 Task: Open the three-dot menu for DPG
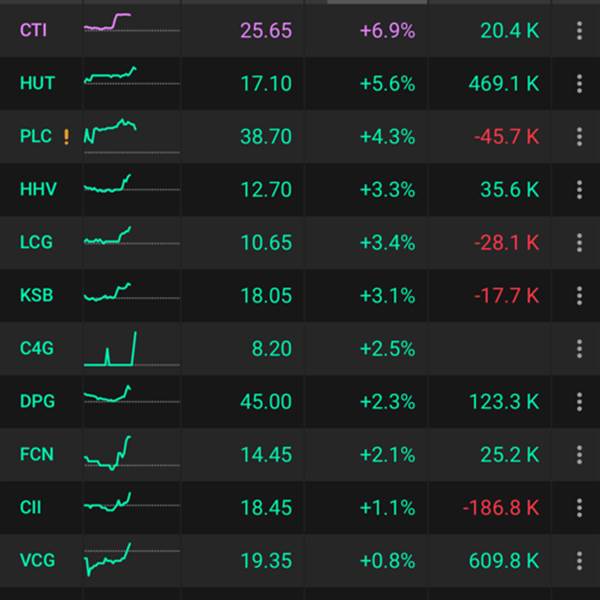pos(579,401)
